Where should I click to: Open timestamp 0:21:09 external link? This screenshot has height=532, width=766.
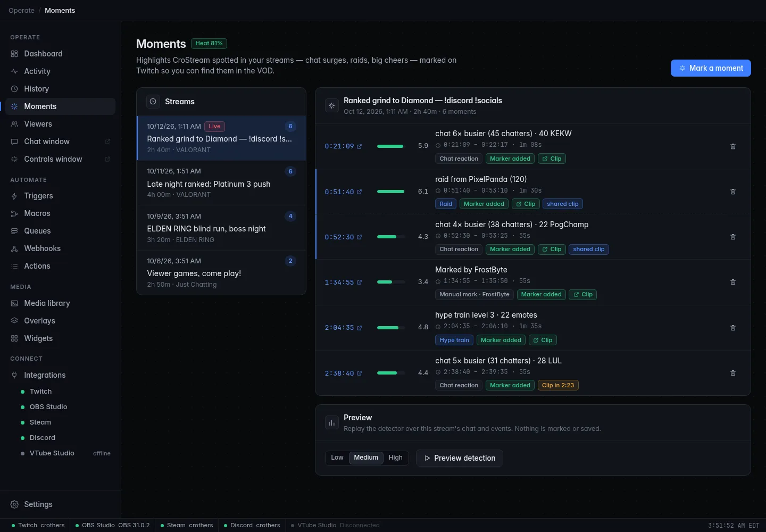click(x=343, y=146)
